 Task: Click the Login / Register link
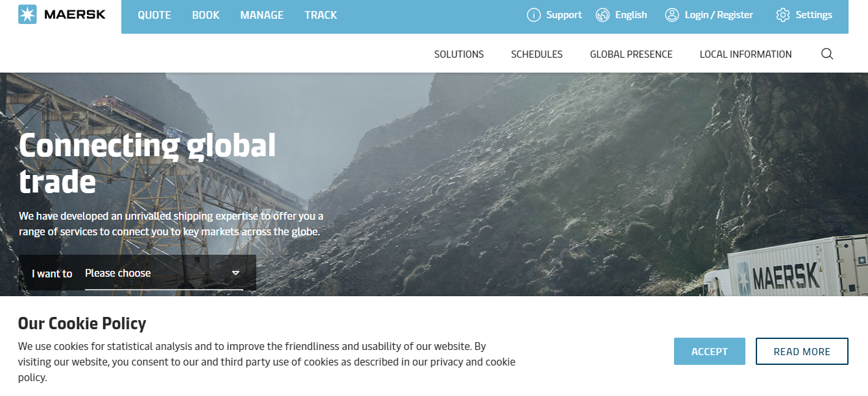click(x=719, y=15)
